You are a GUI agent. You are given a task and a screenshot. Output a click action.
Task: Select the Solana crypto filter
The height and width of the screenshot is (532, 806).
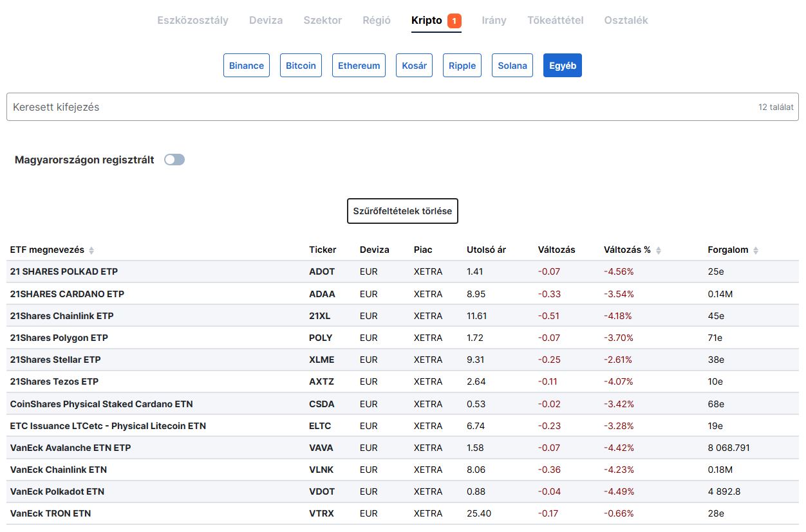tap(512, 66)
